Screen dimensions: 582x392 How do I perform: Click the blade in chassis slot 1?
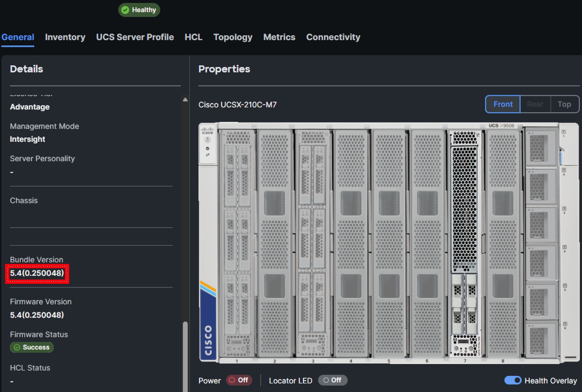237,242
